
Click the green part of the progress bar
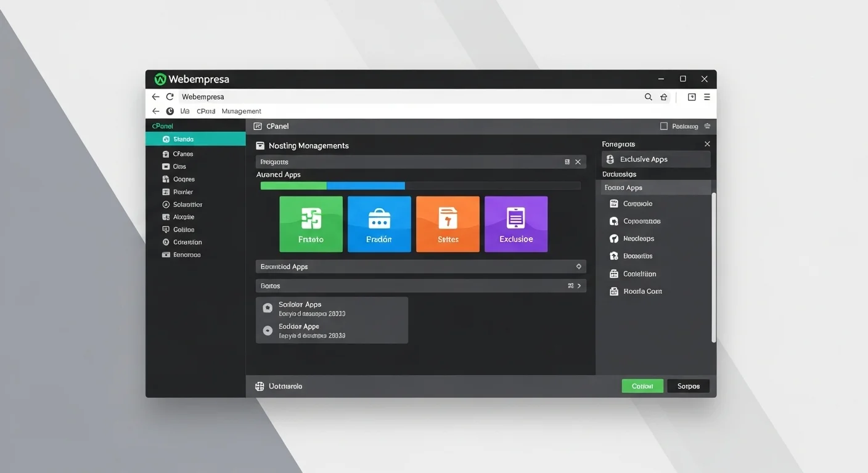pyautogui.click(x=293, y=185)
